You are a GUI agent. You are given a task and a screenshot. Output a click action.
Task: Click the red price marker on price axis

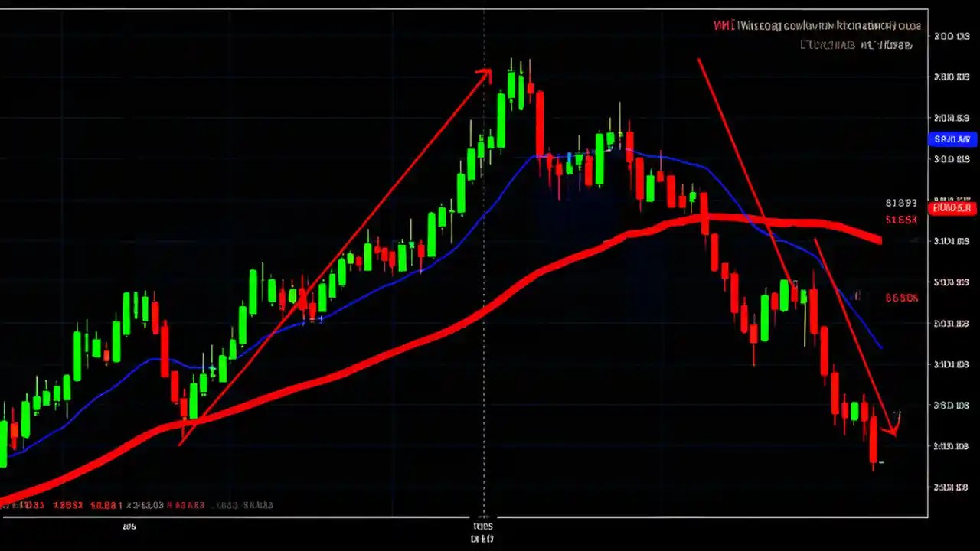pyautogui.click(x=952, y=207)
